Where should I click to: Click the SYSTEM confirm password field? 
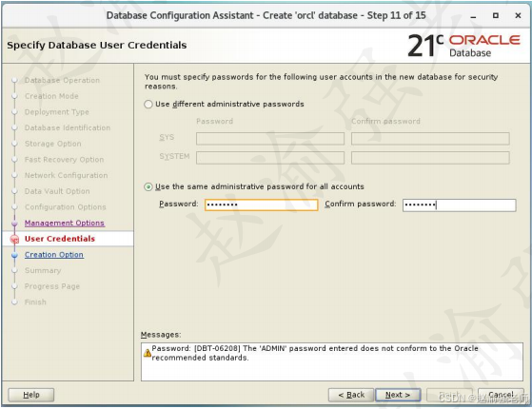pyautogui.click(x=430, y=158)
